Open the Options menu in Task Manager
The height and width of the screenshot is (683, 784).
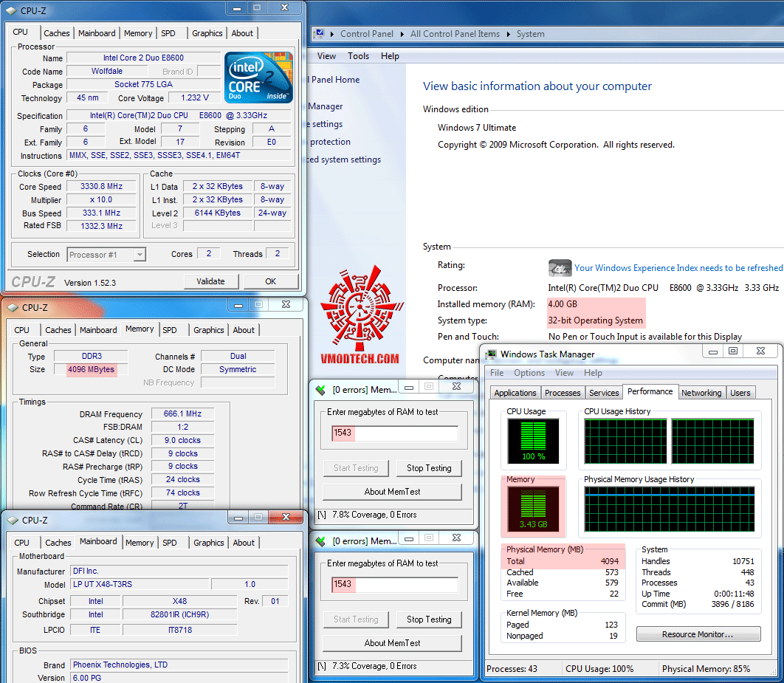529,373
